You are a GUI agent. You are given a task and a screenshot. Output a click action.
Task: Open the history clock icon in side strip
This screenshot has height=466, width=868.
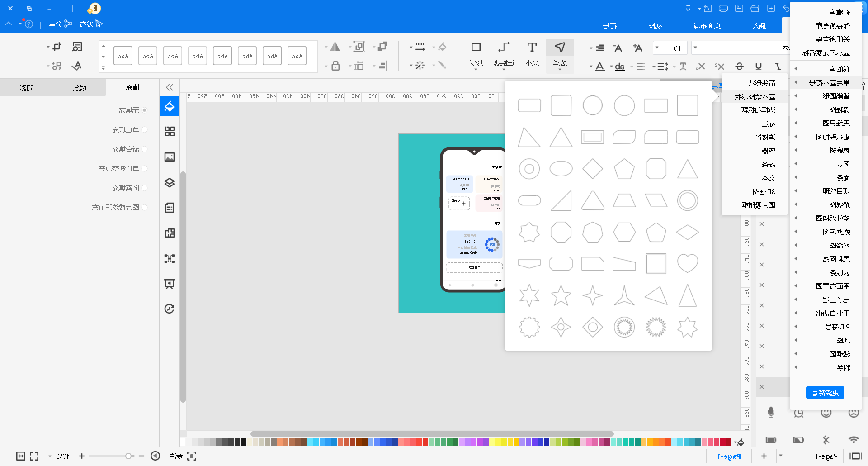pos(170,309)
